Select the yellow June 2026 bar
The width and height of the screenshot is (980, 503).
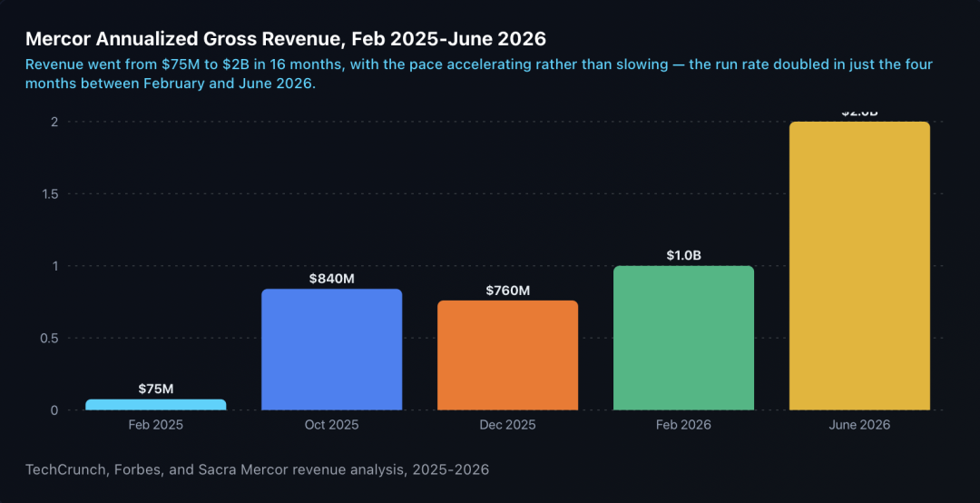click(859, 266)
